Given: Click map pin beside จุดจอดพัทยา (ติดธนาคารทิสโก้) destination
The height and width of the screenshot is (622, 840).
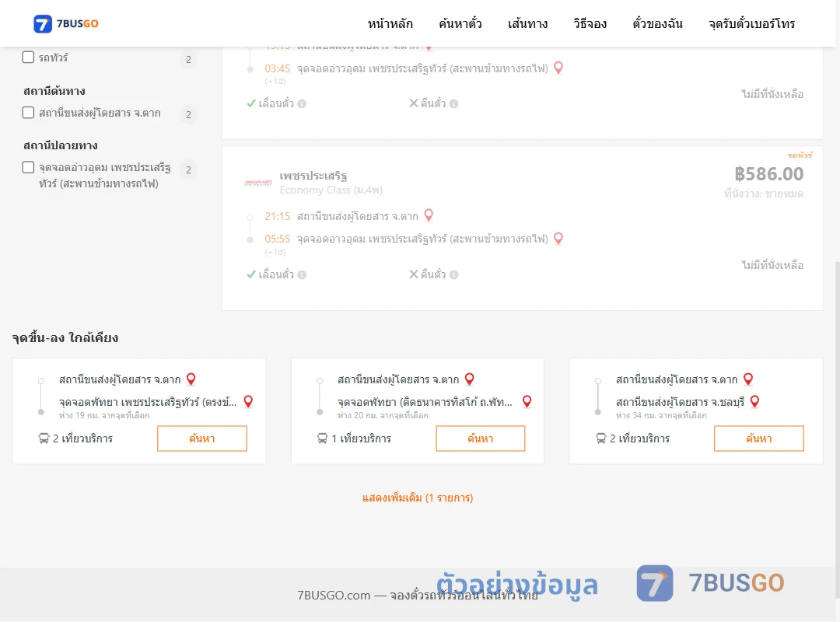Looking at the screenshot, I should click(527, 402).
